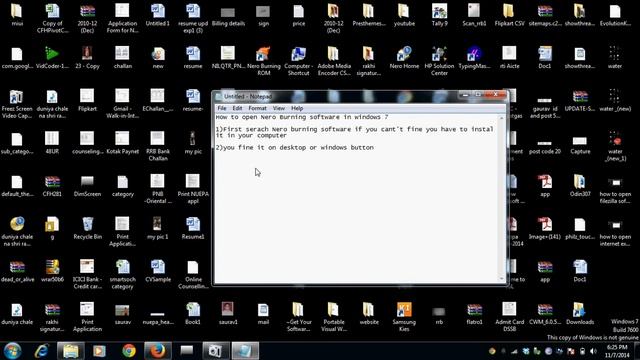
Task: Click the Notepad scrollbar up arrow
Action: pyautogui.click(x=502, y=118)
